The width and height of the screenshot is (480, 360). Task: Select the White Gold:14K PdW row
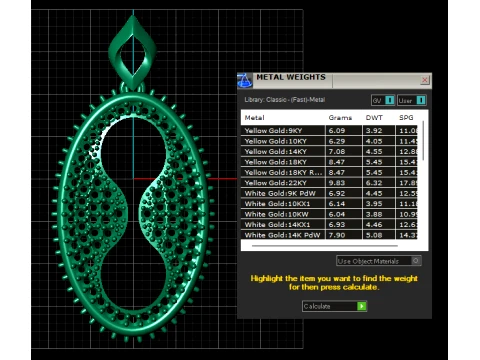(x=329, y=235)
